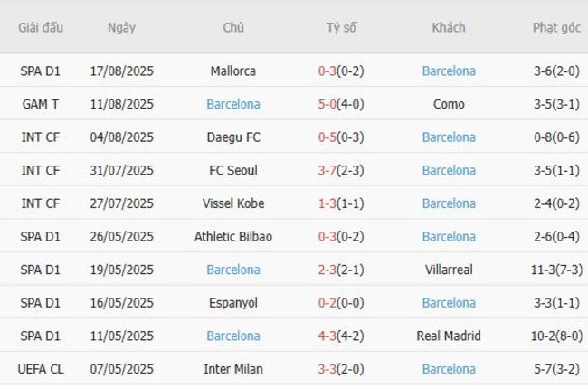Screen dimensions: 588x388
Task: Click the 'Phạt góc' column header
Action: tap(556, 27)
